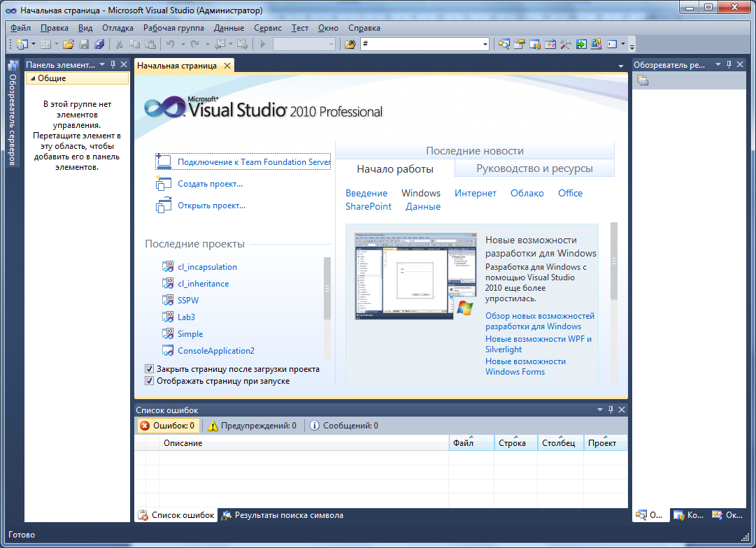Click the Redo arrow icon

point(195,44)
